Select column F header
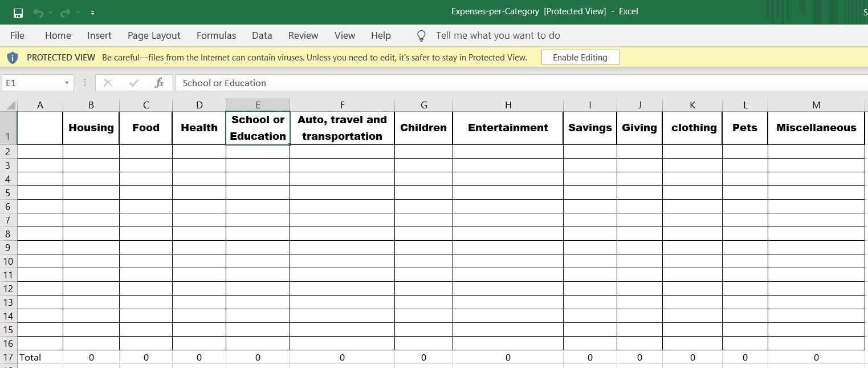The image size is (868, 368). (342, 105)
